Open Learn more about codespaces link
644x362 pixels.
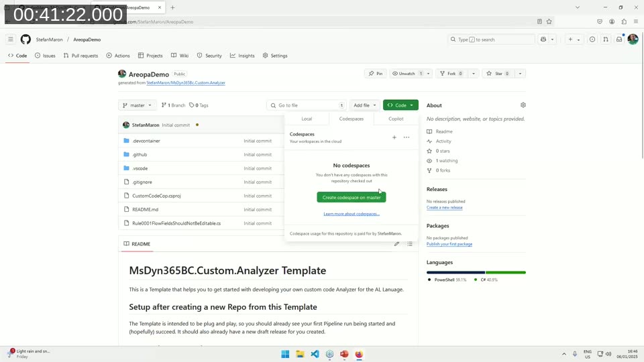351,214
